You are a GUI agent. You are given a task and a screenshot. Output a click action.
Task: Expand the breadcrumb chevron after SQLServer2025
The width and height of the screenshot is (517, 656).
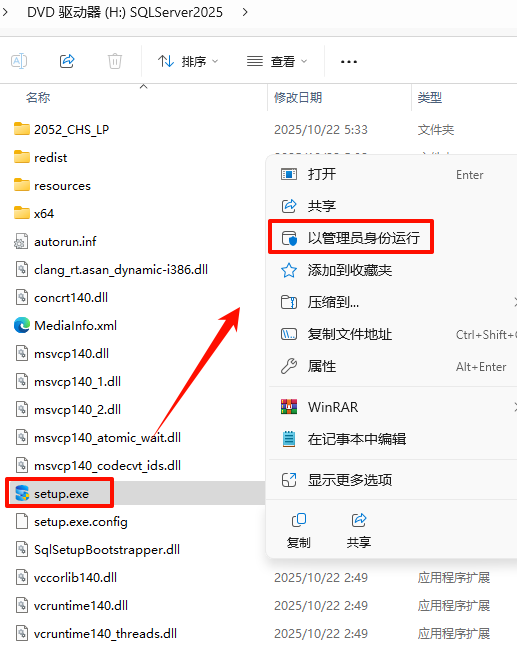(x=245, y=13)
